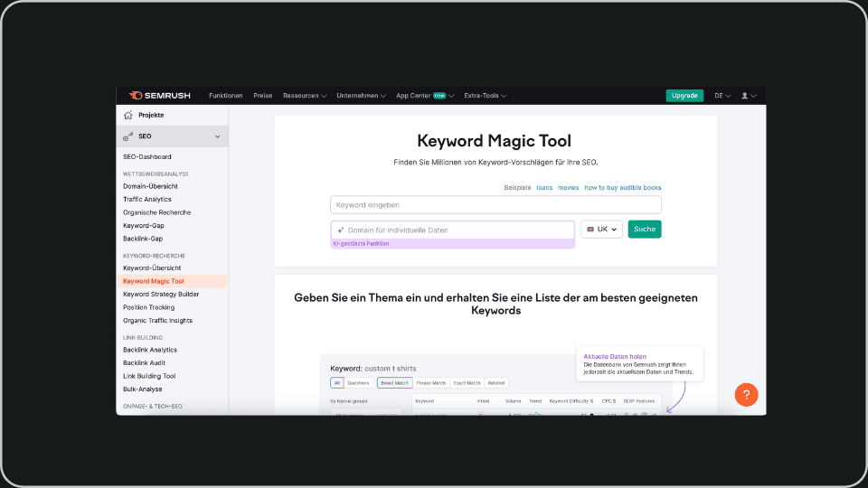Open Backlink Audit in sidebar
This screenshot has width=868, height=488.
(x=144, y=363)
